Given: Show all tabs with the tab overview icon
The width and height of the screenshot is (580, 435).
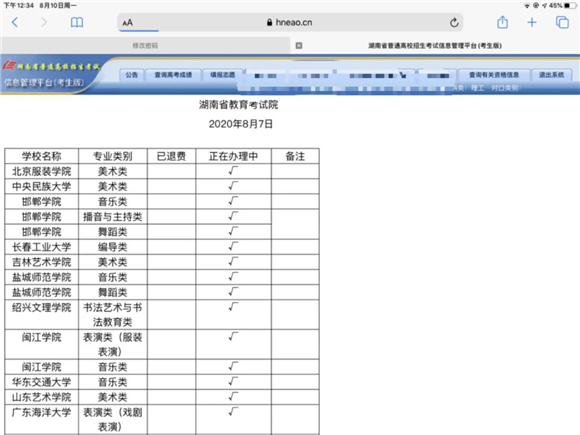Looking at the screenshot, I should coord(562,23).
